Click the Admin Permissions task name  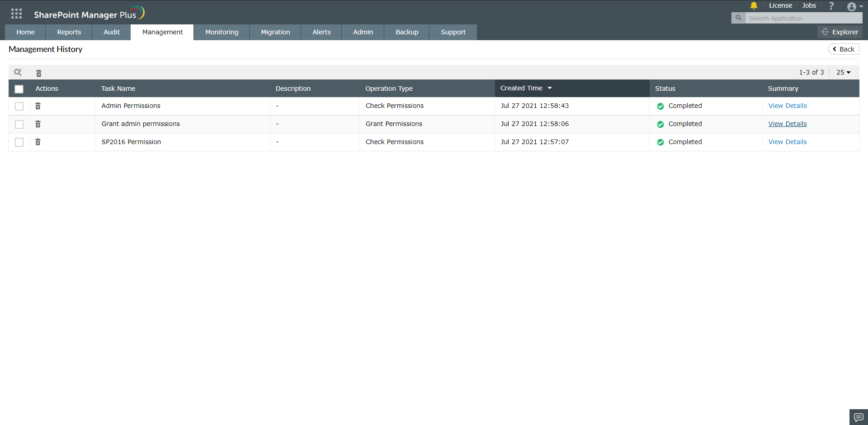131,106
